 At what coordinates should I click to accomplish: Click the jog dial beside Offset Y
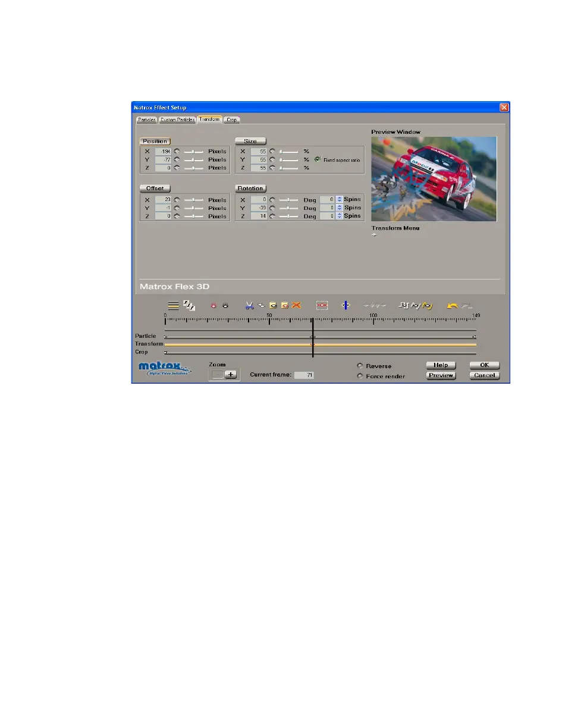tap(177, 208)
